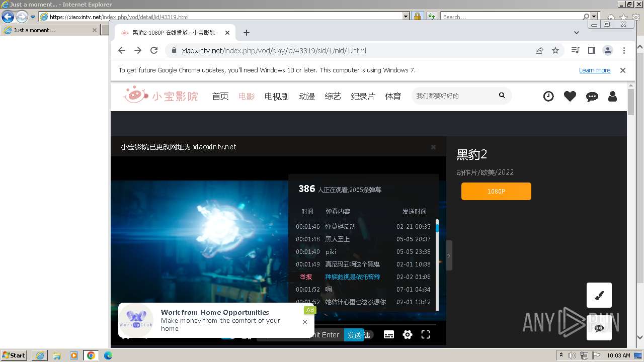
Task: Open Internet Explorer search provider dropdown
Action: tap(594, 17)
